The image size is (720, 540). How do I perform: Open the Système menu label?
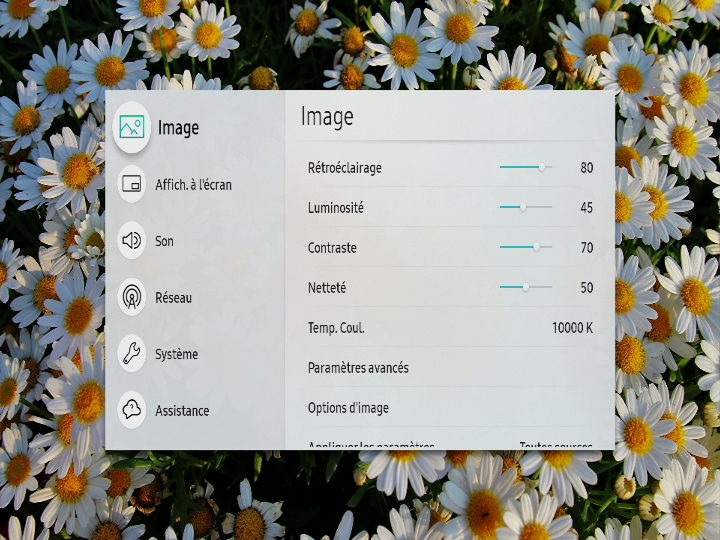[176, 354]
